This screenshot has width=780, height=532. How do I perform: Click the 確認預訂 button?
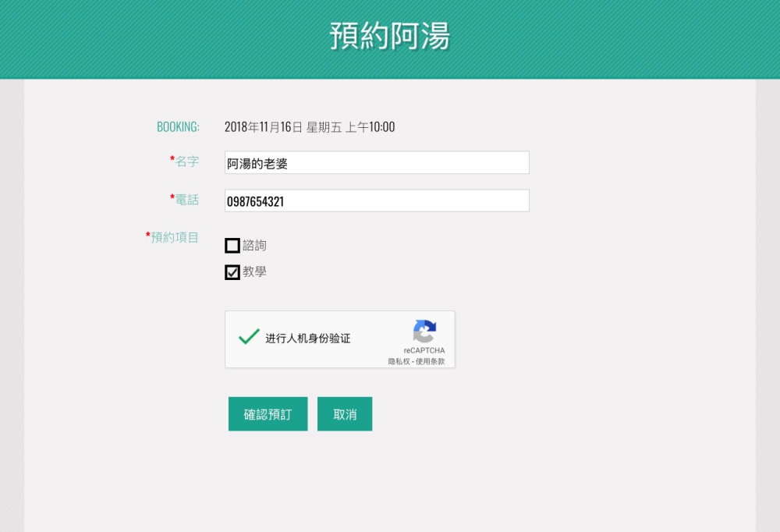(268, 414)
